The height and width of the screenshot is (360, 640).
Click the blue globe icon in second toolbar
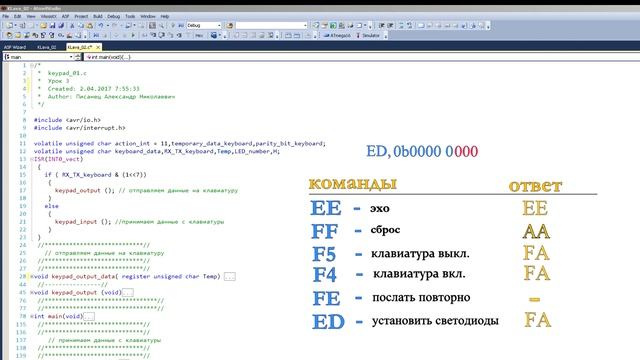pos(213,36)
